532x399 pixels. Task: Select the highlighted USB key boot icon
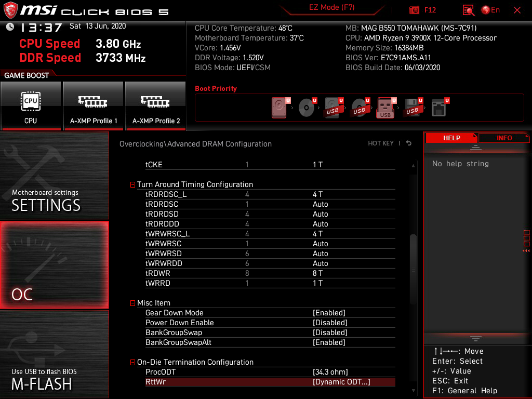pyautogui.click(x=386, y=108)
